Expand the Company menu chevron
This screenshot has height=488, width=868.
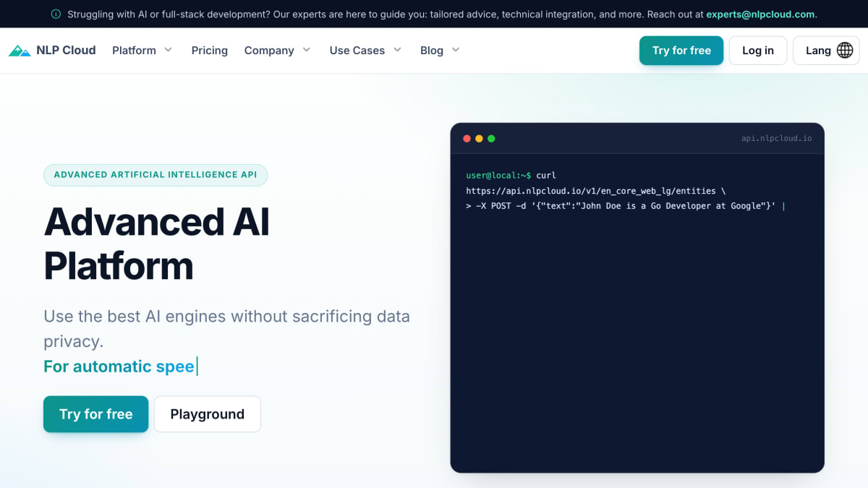[x=307, y=50]
